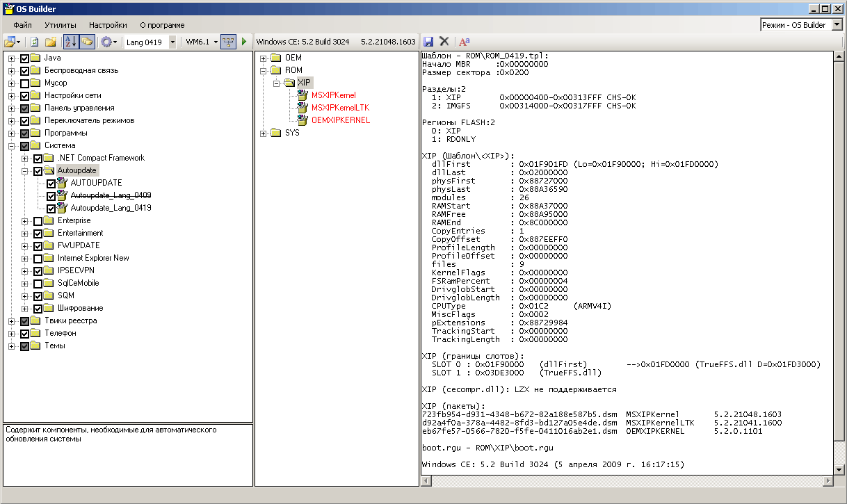Expand the SYS tree node
This screenshot has width=847, height=504.
click(x=264, y=133)
